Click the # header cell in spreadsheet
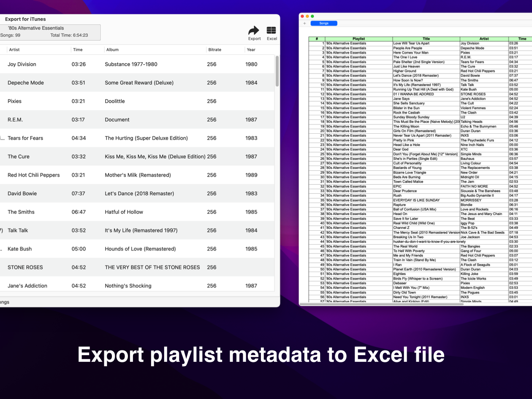The height and width of the screenshot is (399, 532). (x=317, y=39)
